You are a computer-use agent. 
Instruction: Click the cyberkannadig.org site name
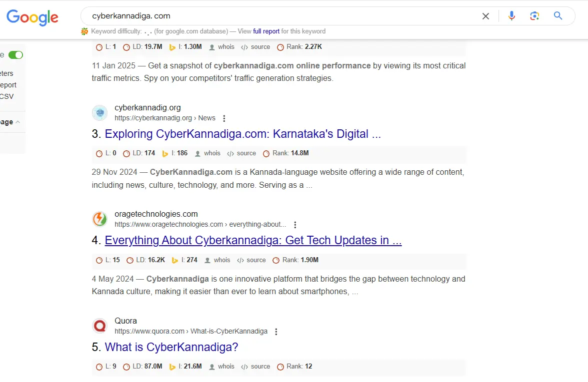(148, 107)
